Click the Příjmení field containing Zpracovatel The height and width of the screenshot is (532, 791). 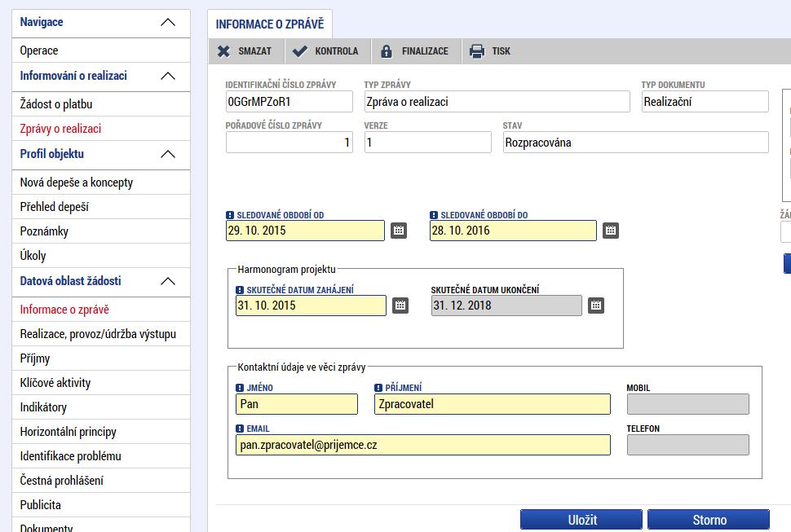[493, 404]
